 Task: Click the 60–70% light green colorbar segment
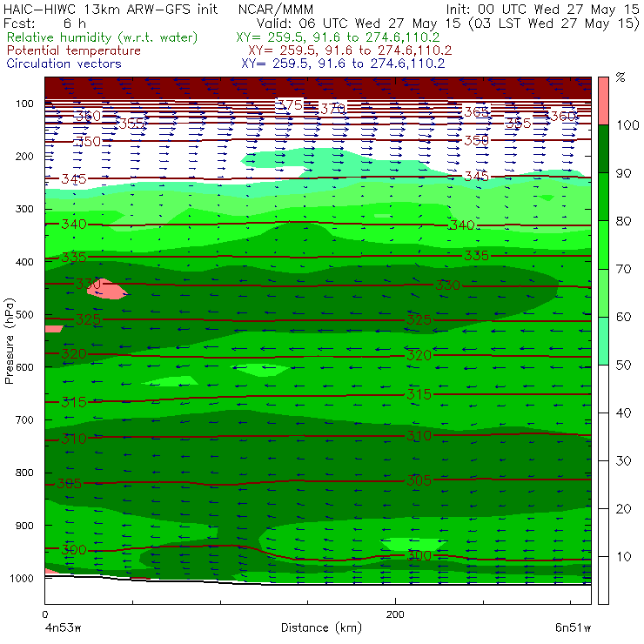[x=603, y=292]
